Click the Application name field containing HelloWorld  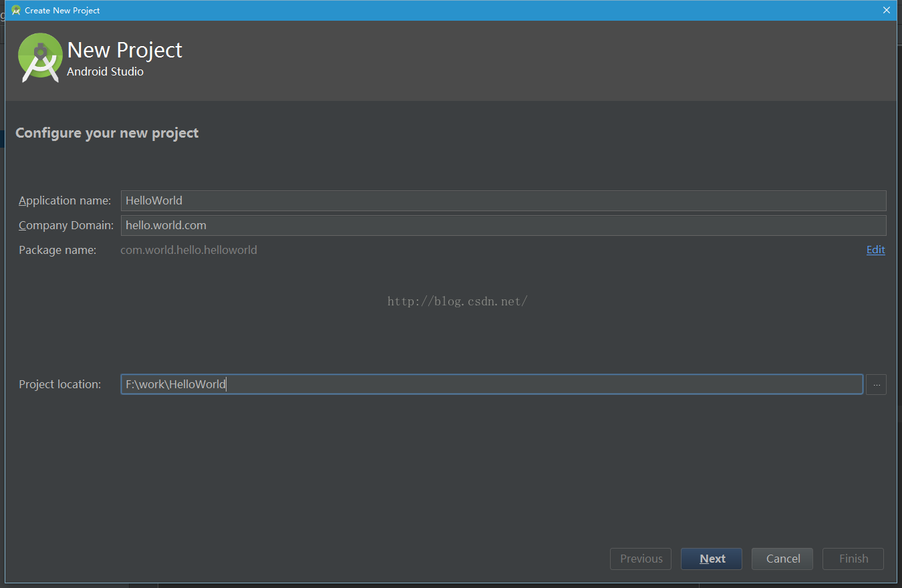[503, 200]
